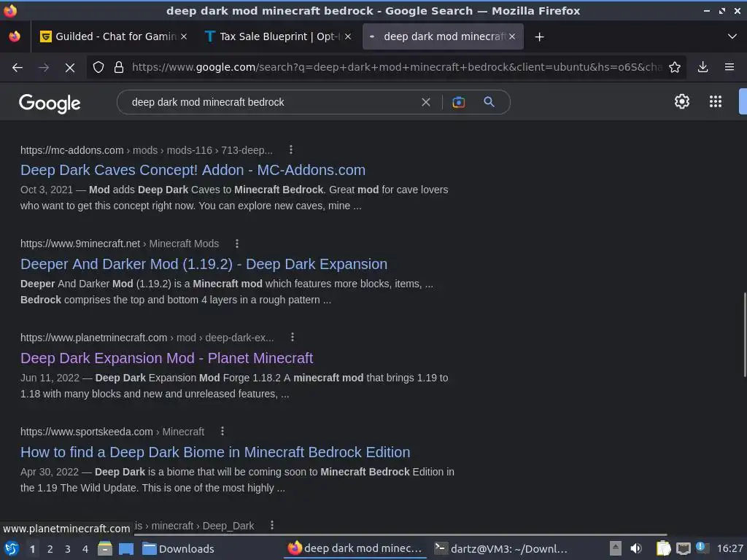This screenshot has height=560, width=747.
Task: Close the Tax Sale Blueprint tab
Action: 348,36
